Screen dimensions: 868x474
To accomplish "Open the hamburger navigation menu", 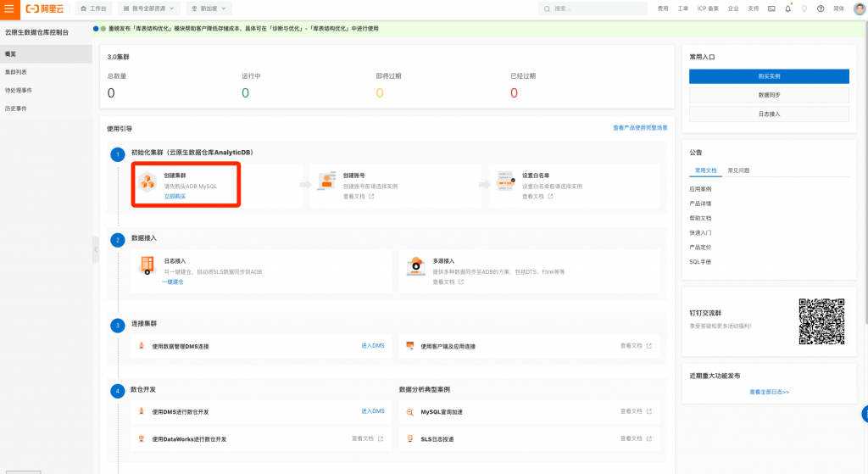I will click(9, 8).
